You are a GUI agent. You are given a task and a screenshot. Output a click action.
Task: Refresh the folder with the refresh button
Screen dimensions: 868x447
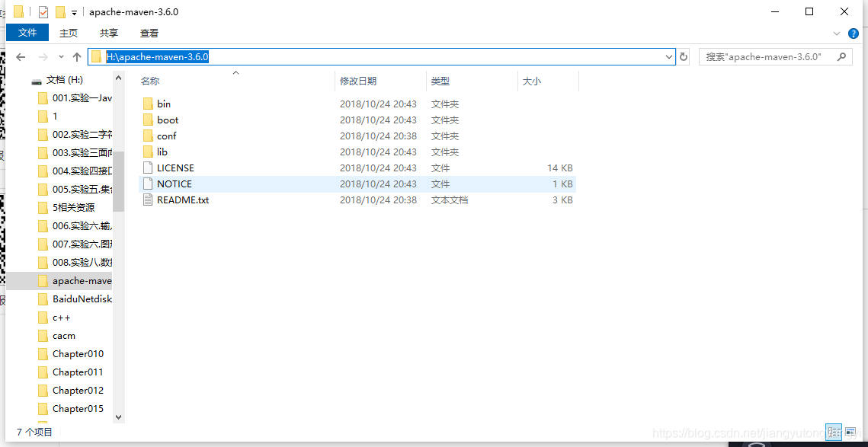tap(684, 56)
